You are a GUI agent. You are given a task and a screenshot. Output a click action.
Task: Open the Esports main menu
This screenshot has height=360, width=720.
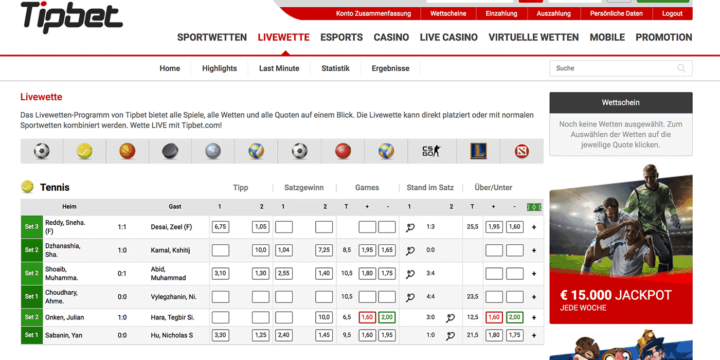[x=342, y=38]
